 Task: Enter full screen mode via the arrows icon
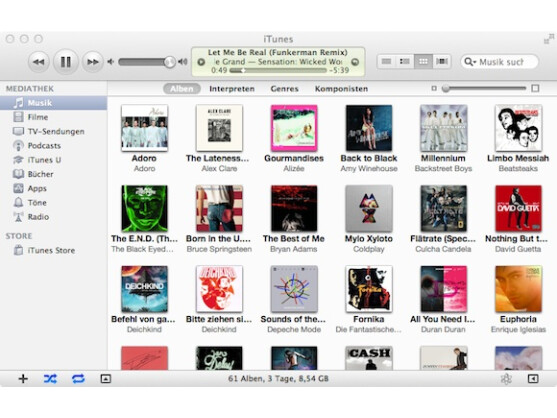coord(549,39)
